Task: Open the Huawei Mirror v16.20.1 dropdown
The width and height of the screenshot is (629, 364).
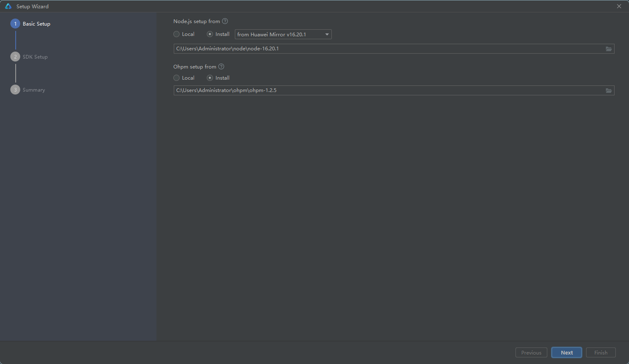Action: tap(283, 34)
